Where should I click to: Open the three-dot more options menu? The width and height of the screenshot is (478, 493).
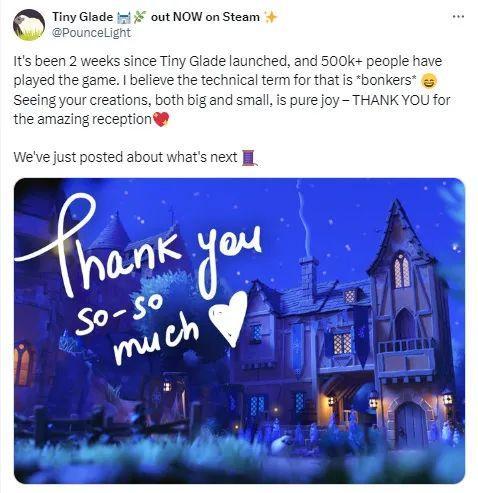point(458,16)
